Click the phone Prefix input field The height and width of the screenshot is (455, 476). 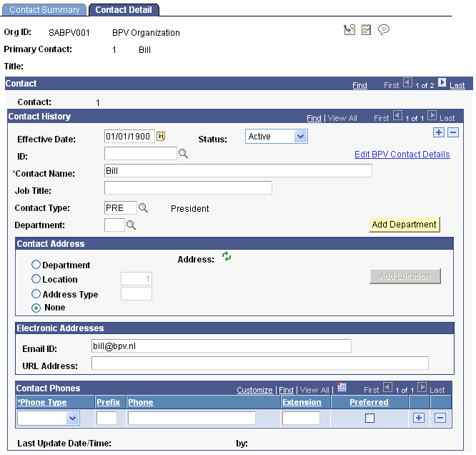click(107, 419)
